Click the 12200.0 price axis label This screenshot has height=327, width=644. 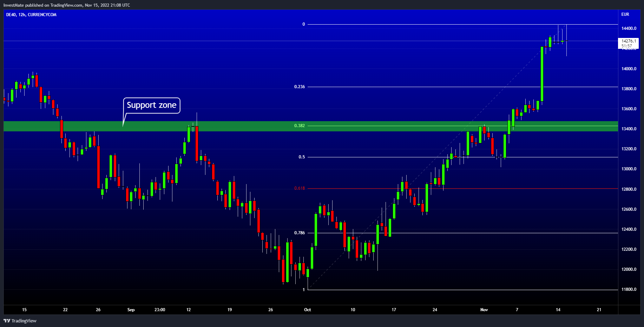point(629,249)
